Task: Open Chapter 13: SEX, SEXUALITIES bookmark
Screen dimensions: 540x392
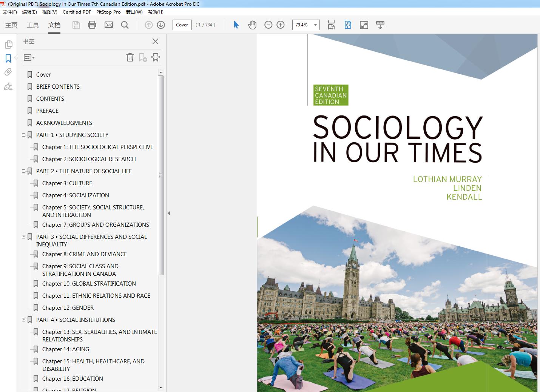Action: click(x=100, y=335)
